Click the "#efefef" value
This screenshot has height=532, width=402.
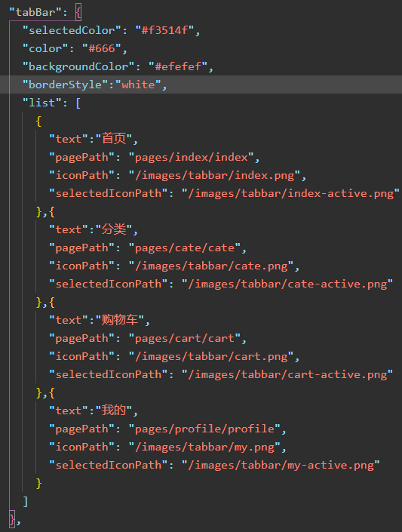point(178,66)
